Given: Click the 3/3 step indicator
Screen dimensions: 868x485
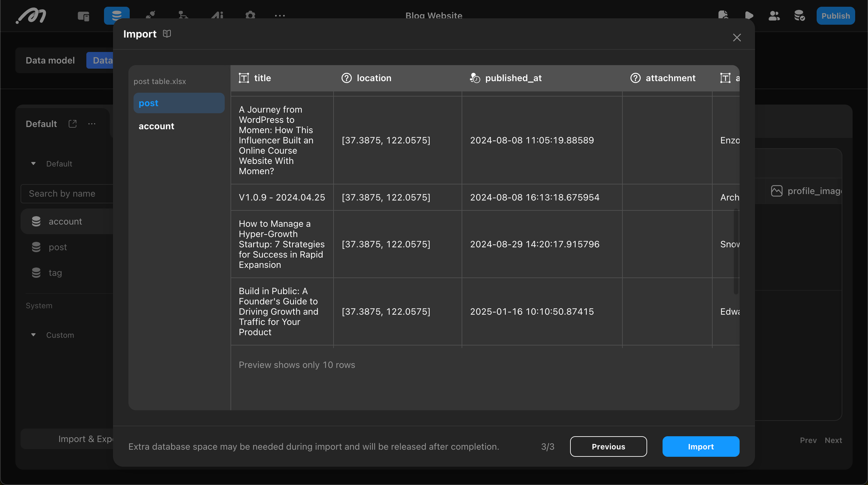Looking at the screenshot, I should coord(548,446).
